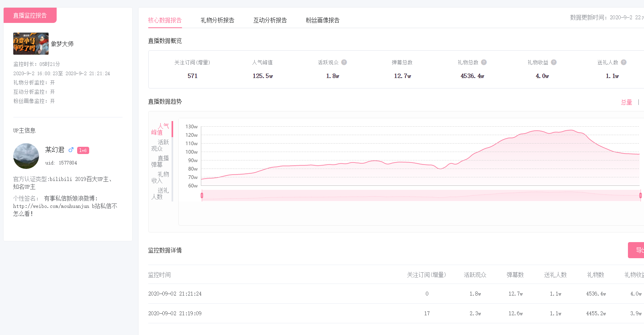Viewport: 644px width, 335px height.
Task: Click the lv6 level badge
Action: (83, 150)
